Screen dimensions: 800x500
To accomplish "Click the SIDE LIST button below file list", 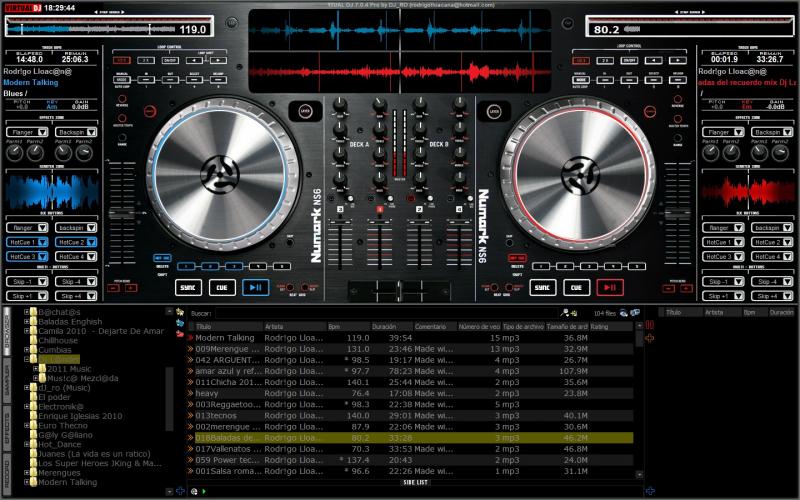I will click(415, 482).
